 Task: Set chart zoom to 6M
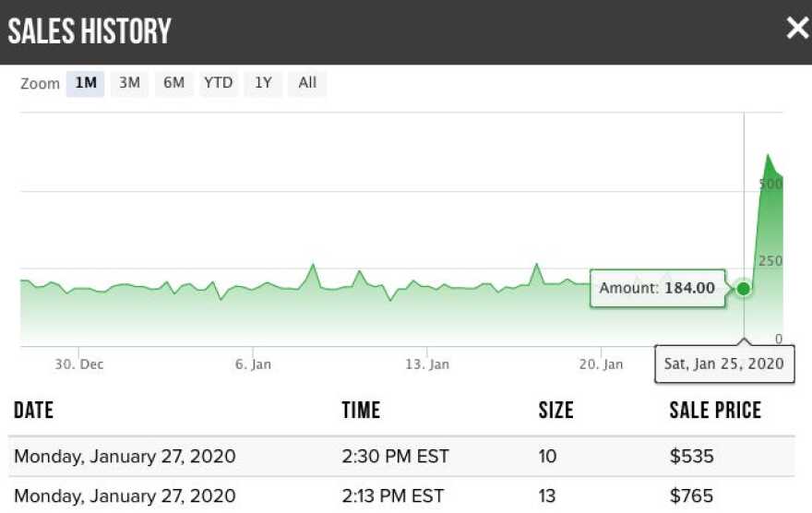[173, 83]
